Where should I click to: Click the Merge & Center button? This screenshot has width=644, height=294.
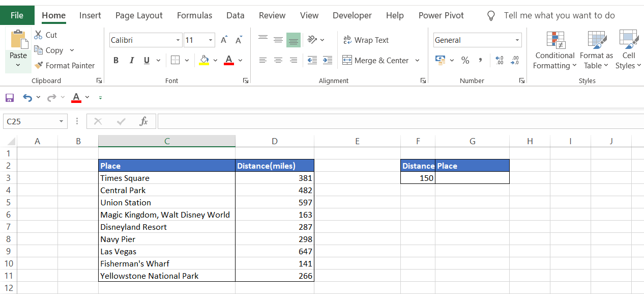click(x=376, y=60)
